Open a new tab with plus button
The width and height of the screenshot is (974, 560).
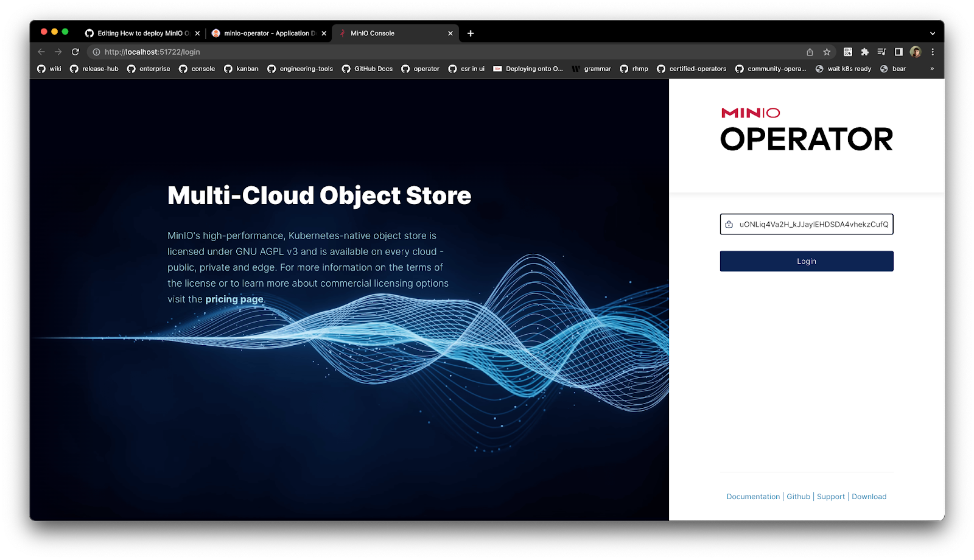click(471, 33)
